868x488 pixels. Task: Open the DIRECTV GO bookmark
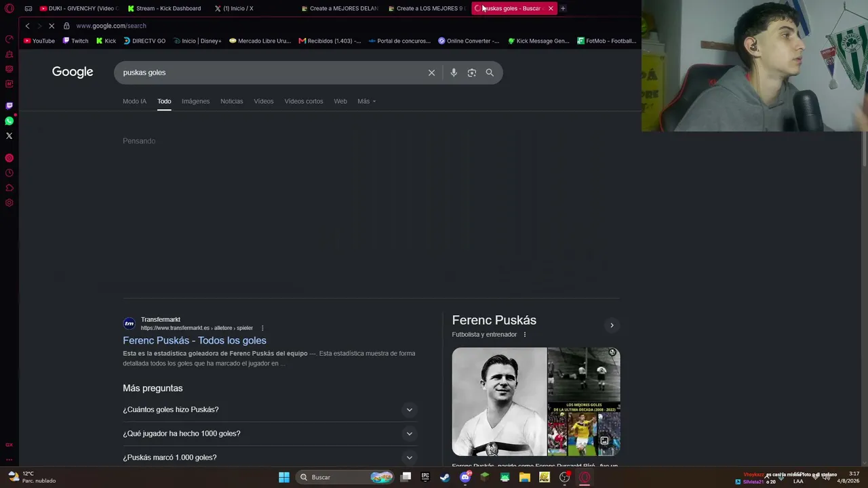144,41
